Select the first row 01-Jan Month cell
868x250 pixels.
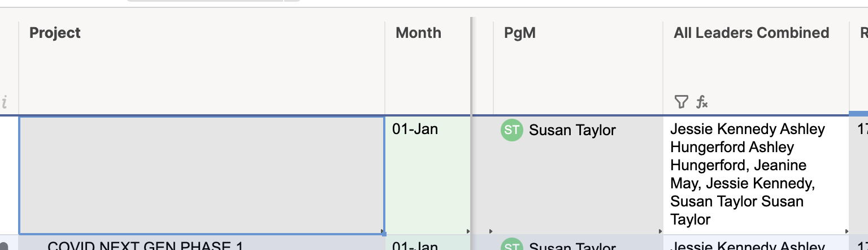tap(428, 175)
